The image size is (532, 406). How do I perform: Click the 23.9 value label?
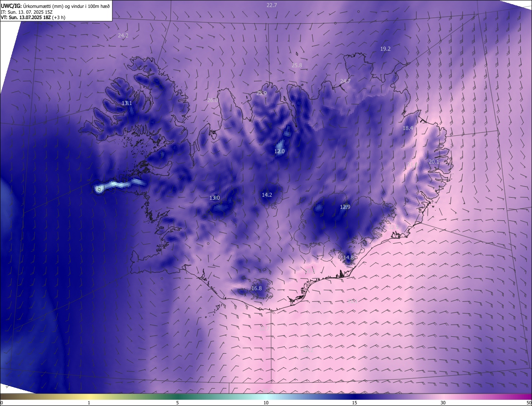coord(261,93)
